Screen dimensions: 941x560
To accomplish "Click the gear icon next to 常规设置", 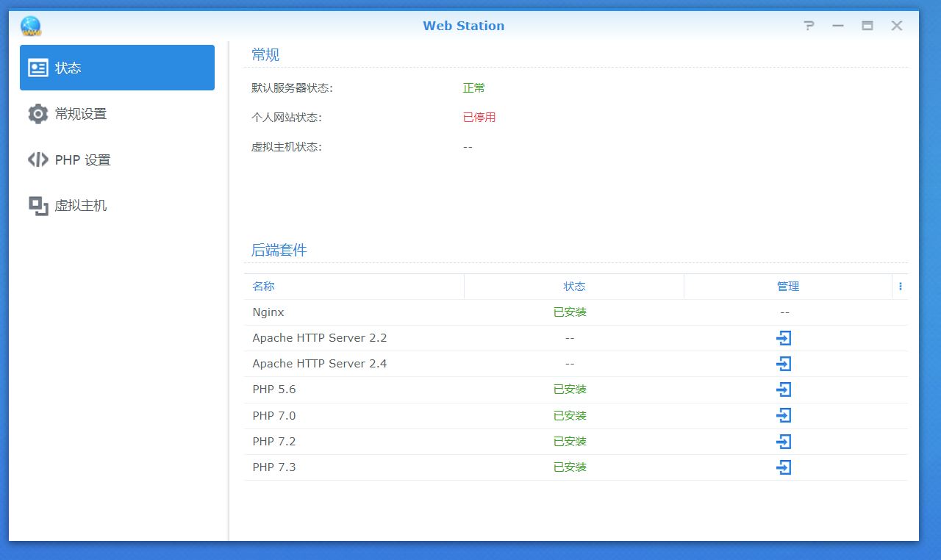I will pyautogui.click(x=37, y=114).
